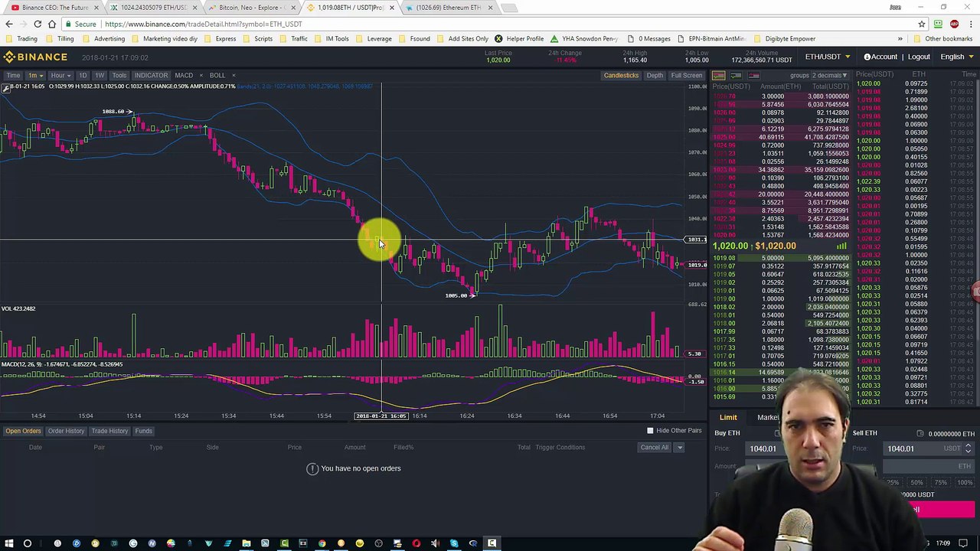Reload the current page

[38, 24]
